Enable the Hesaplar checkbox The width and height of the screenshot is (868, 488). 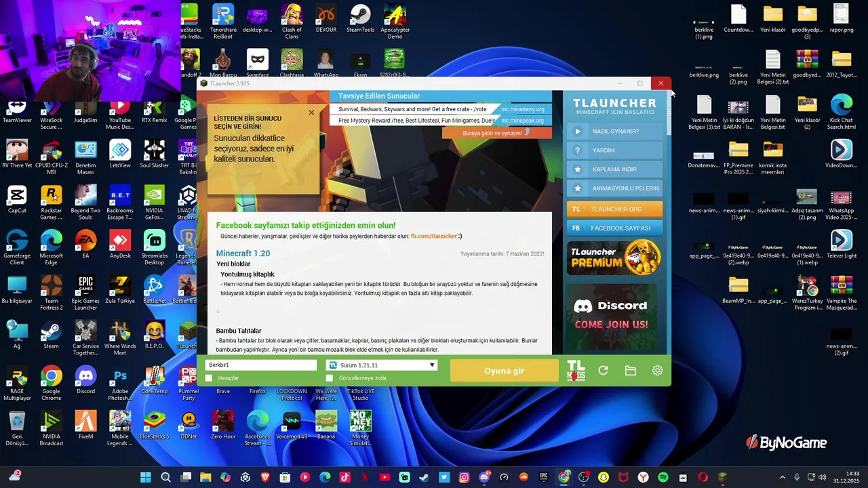tap(209, 378)
